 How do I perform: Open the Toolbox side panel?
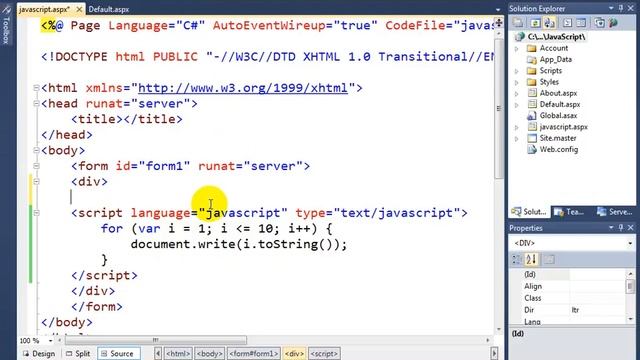click(x=6, y=24)
